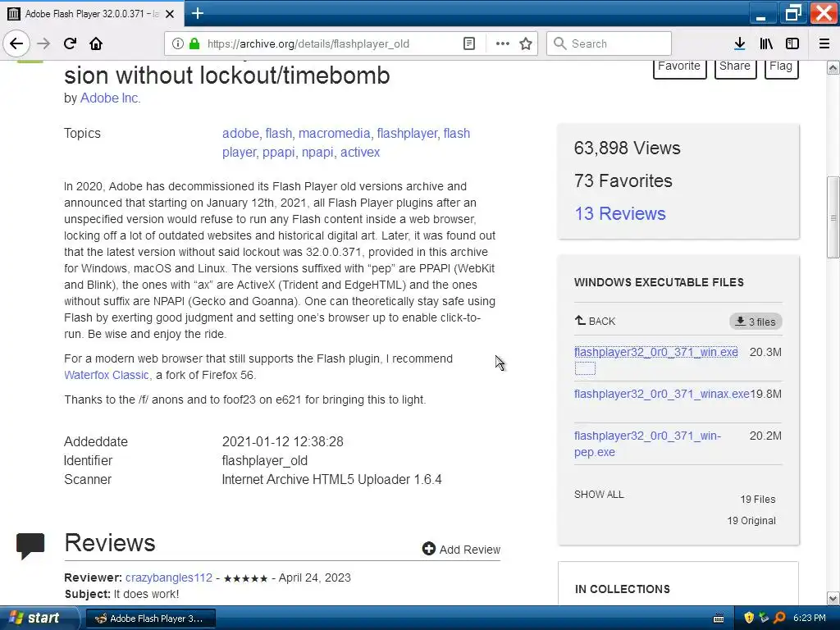840x630 pixels.
Task: Open the 13 Reviews link
Action: [x=620, y=213]
